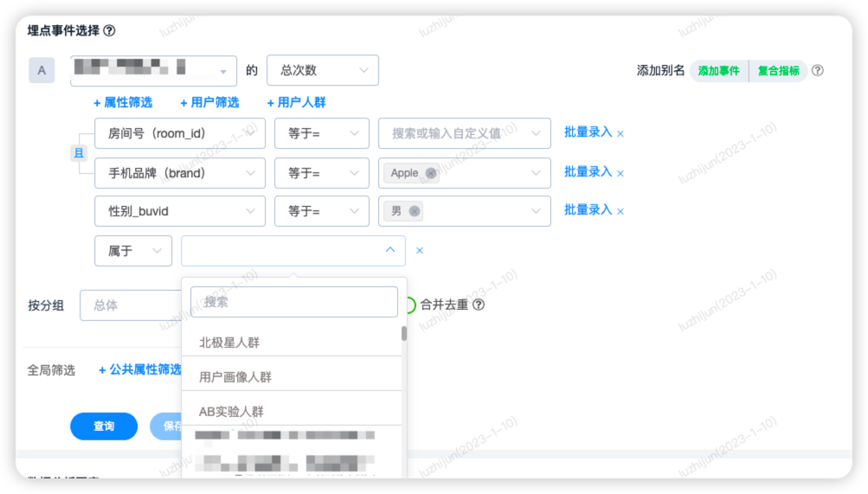Select 北极星人群 from the list
This screenshot has height=494, width=868.
229,343
